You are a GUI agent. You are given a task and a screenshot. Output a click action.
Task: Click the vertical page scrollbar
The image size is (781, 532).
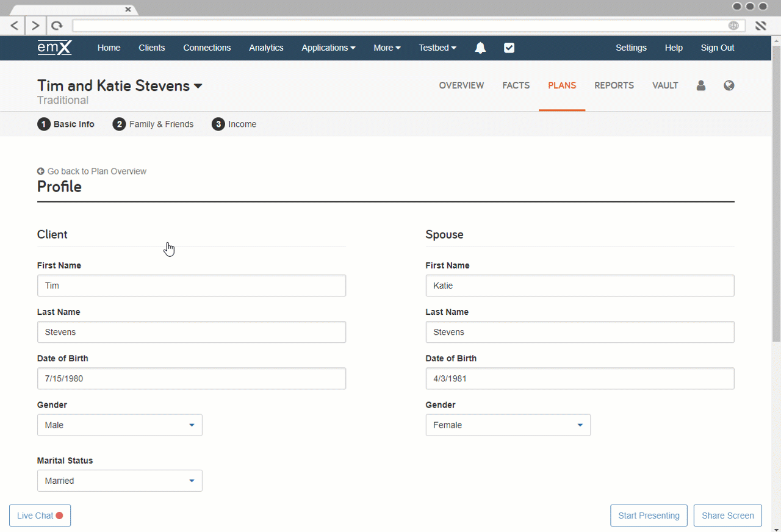(x=776, y=193)
